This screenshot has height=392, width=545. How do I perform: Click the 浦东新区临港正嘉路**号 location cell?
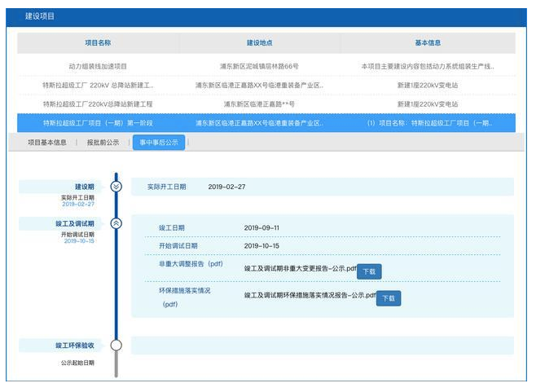(x=259, y=104)
